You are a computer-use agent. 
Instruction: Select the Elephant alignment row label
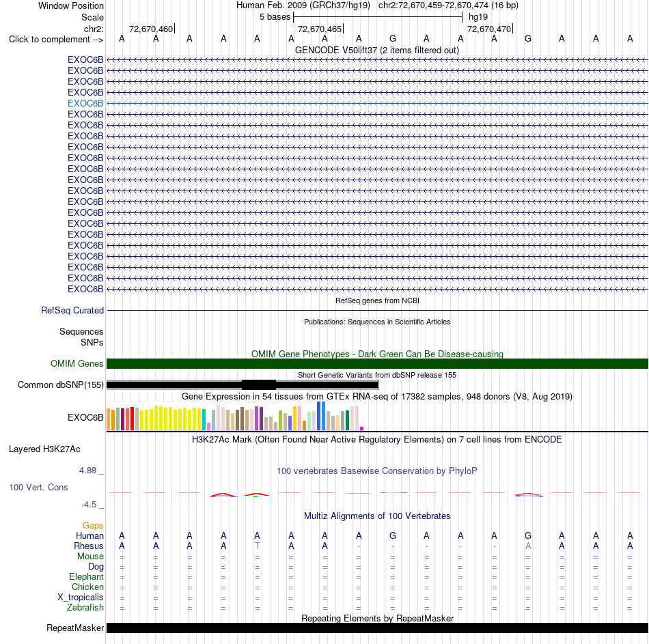tap(87, 577)
